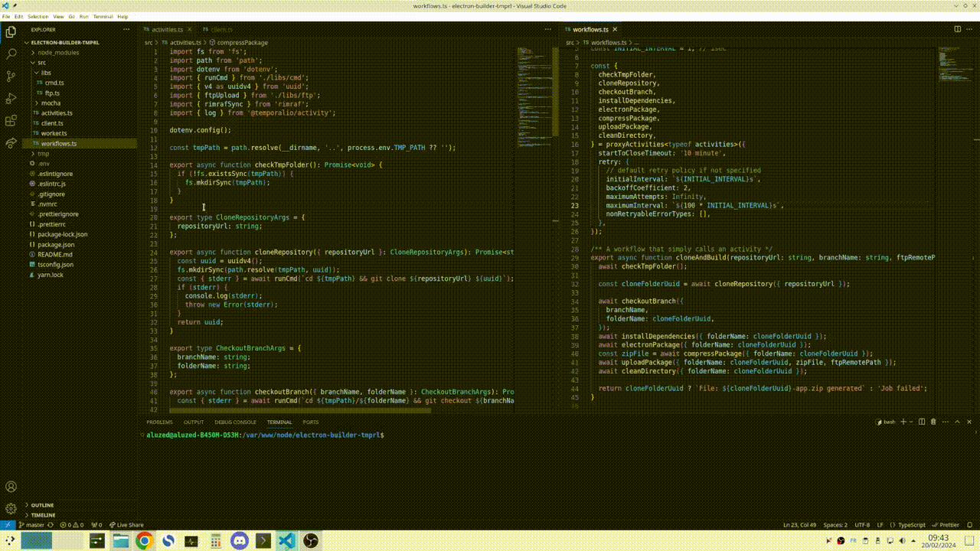Expand the mocha folder
The width and height of the screenshot is (980, 551).
coord(51,103)
